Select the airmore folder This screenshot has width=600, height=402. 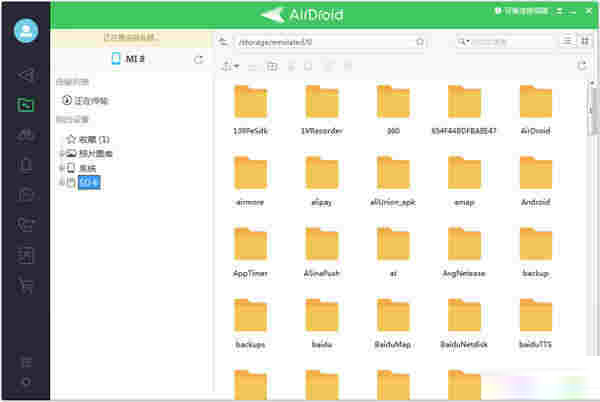[x=250, y=182]
